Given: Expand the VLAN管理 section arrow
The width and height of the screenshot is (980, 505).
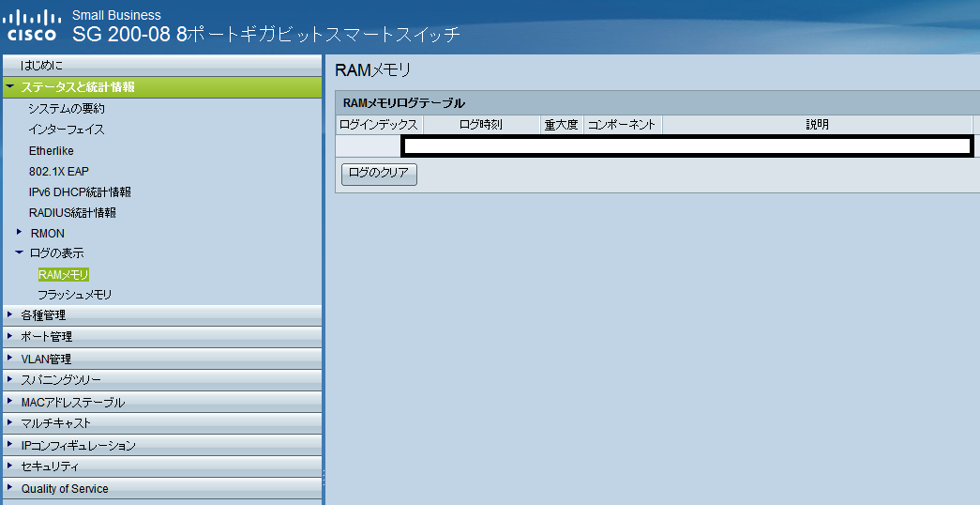Looking at the screenshot, I should [10, 358].
